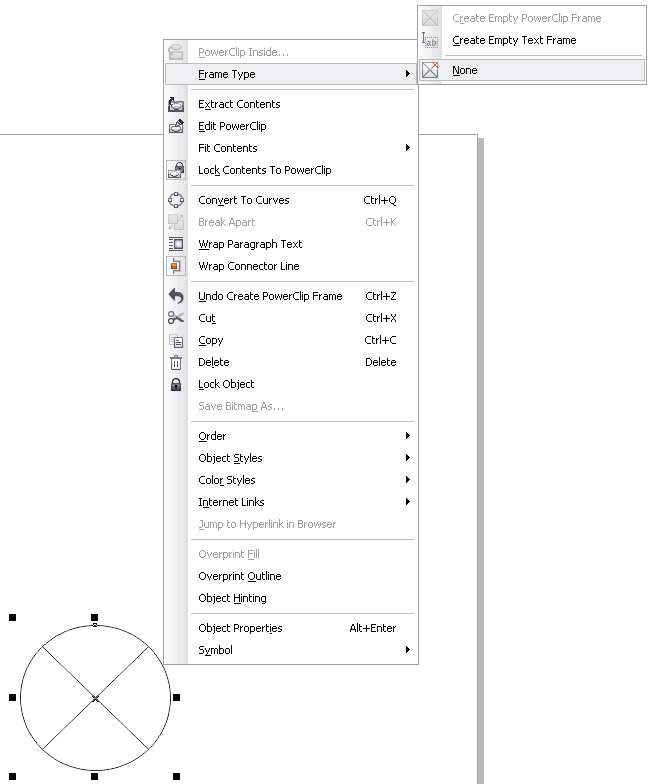
Task: Choose Object Hinting entry
Action: pyautogui.click(x=291, y=598)
